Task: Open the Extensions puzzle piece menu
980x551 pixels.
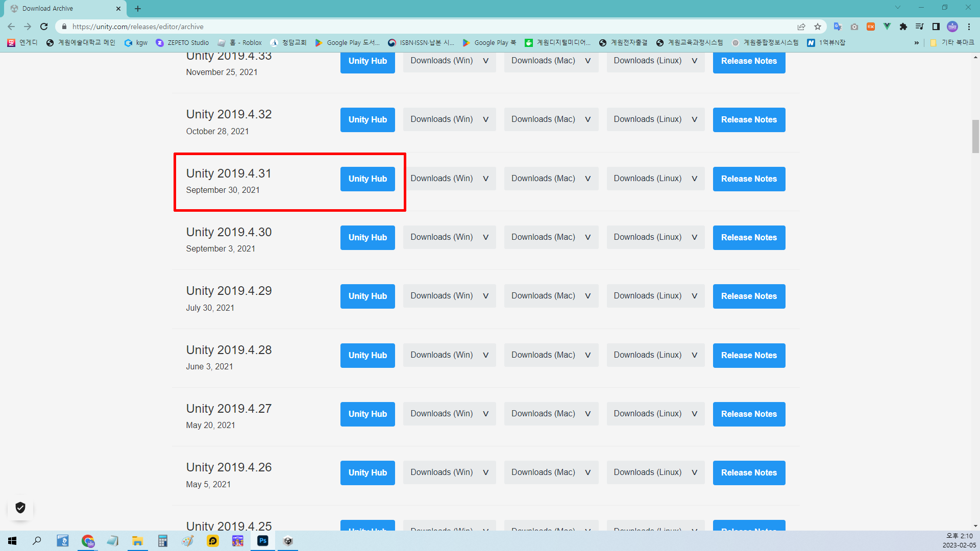Action: click(903, 27)
